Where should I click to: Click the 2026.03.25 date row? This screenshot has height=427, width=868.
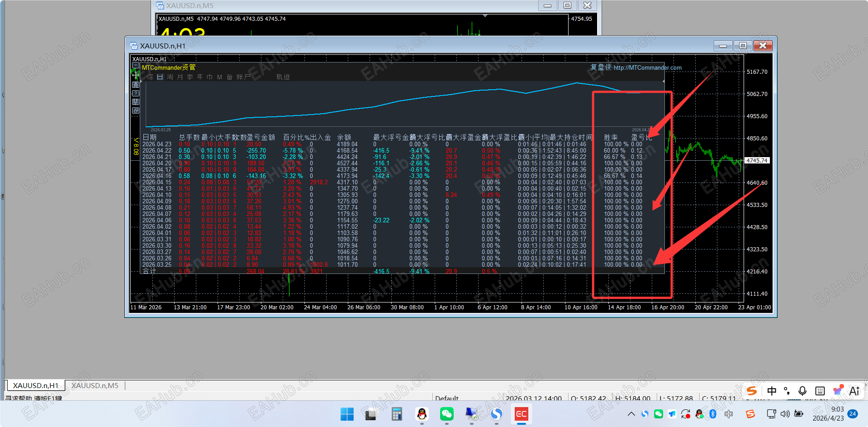[x=157, y=264]
